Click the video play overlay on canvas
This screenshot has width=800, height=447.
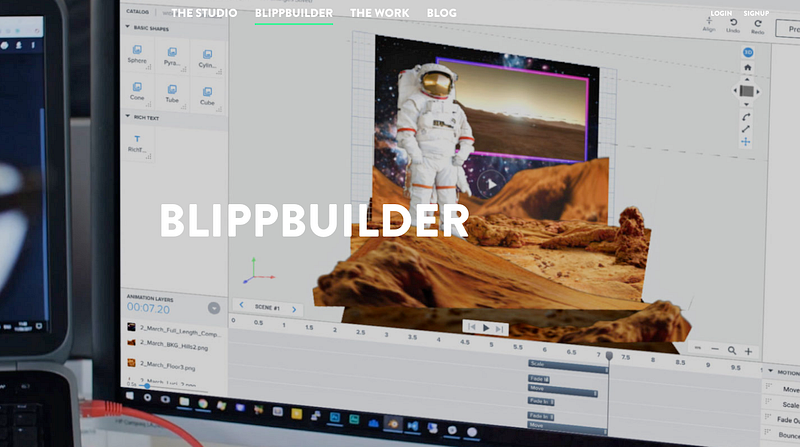click(x=491, y=184)
